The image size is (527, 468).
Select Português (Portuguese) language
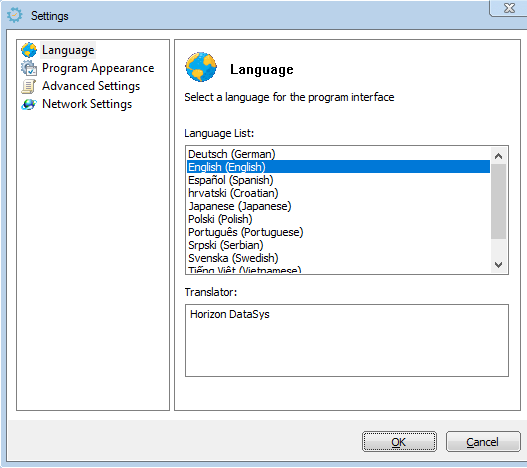(x=338, y=232)
